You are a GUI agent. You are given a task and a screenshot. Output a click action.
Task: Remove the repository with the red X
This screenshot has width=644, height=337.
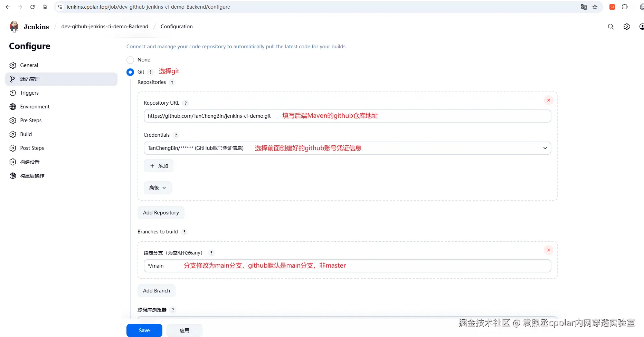[x=548, y=100]
